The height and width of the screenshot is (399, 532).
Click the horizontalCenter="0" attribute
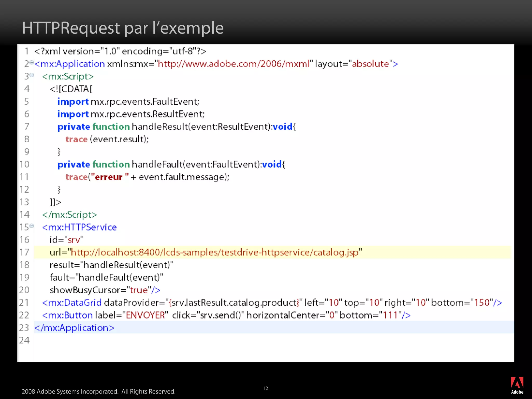[x=292, y=315]
